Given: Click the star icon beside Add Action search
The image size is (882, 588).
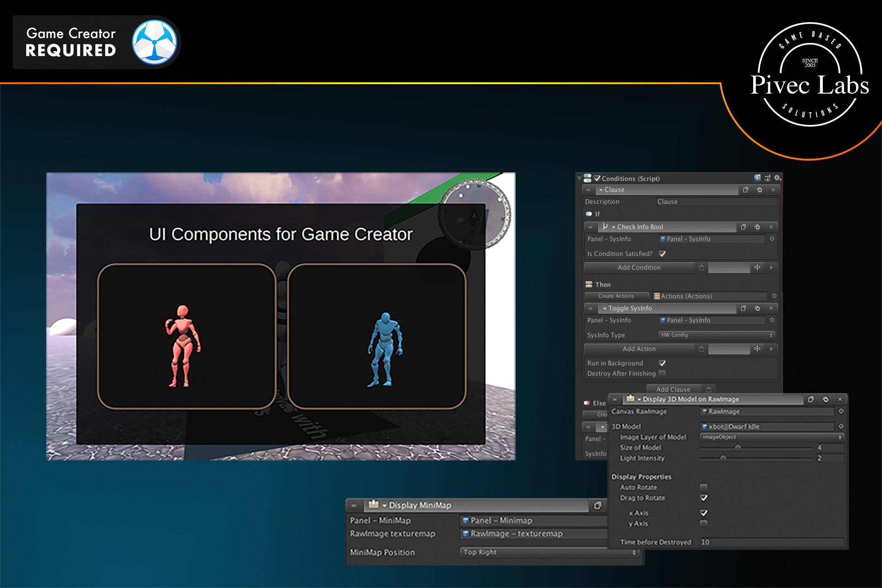Looking at the screenshot, I should click(x=757, y=349).
